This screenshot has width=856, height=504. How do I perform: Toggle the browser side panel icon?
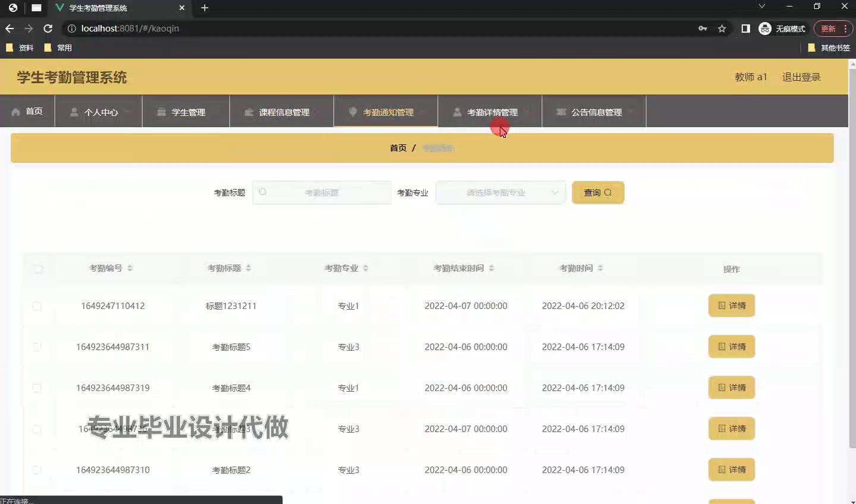[745, 29]
